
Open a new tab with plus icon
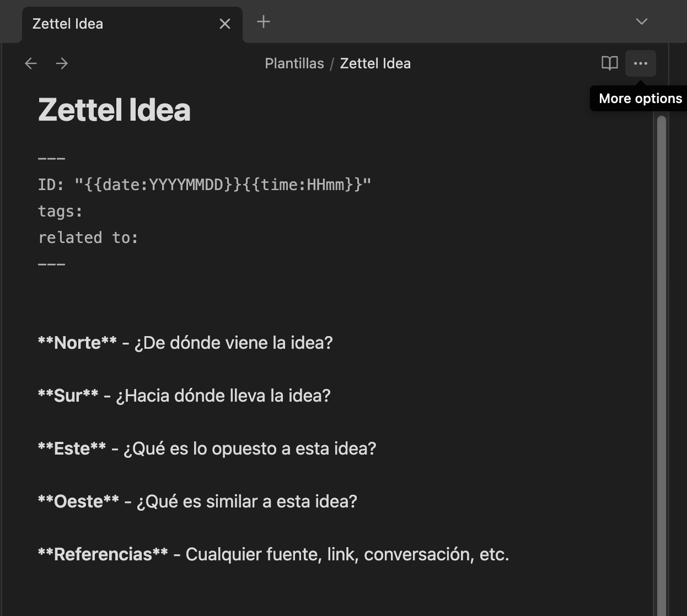point(264,22)
